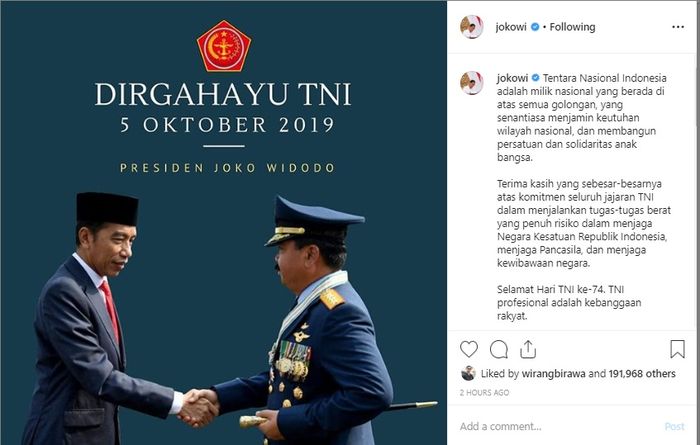The width and height of the screenshot is (700, 445).
Task: Click the jokowi avatar beside the caption
Action: coord(471,83)
